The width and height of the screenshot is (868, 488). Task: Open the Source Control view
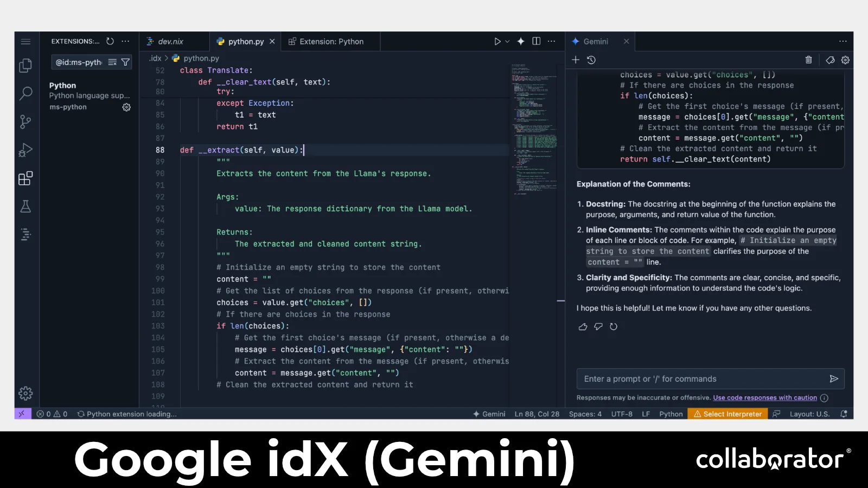25,121
